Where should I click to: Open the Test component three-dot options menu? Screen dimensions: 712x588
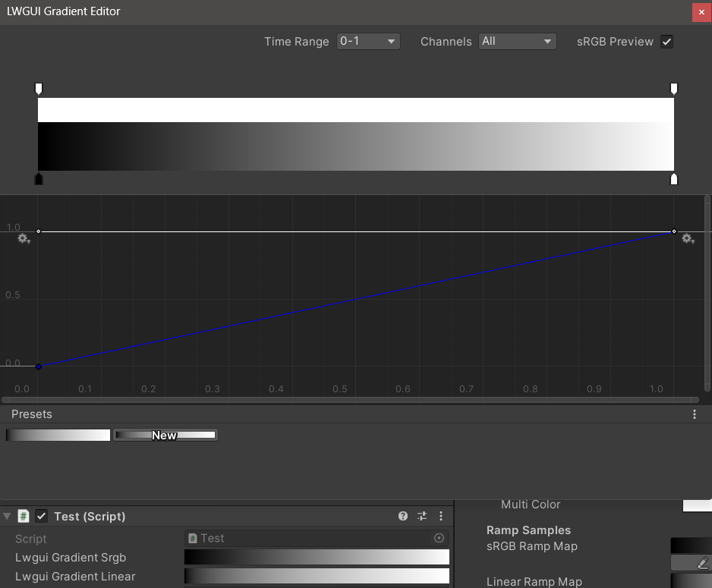(441, 516)
